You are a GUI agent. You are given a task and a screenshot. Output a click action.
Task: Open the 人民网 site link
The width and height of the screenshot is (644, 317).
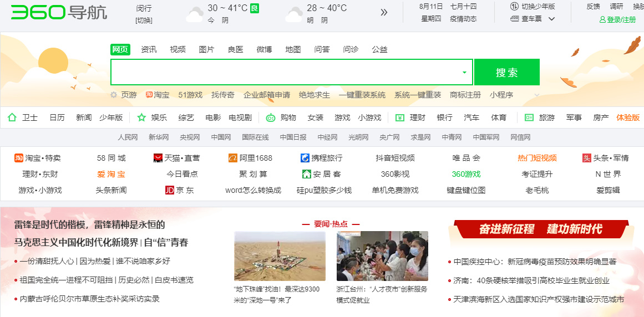[x=128, y=137]
